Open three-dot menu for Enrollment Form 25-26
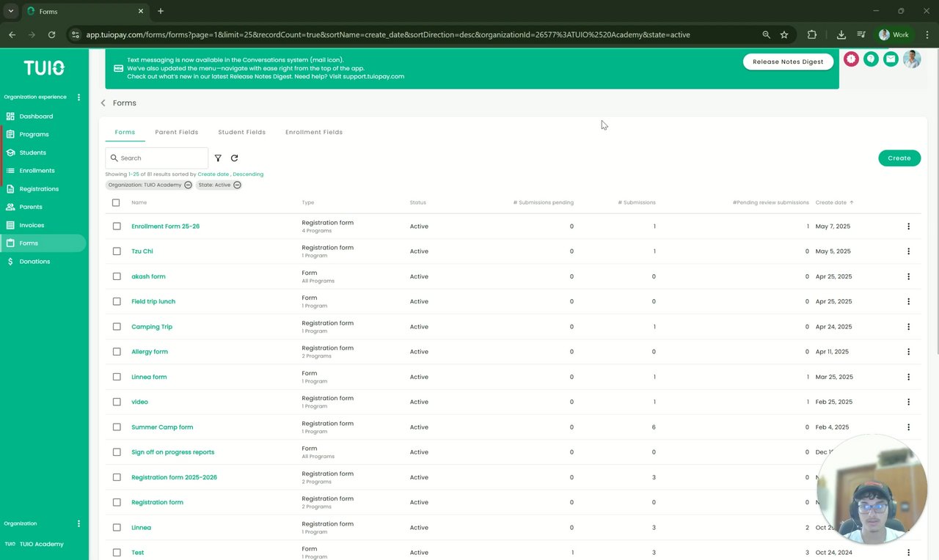 point(908,226)
